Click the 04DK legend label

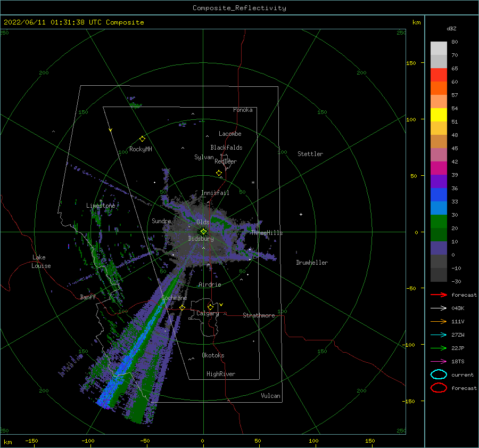coord(458,308)
